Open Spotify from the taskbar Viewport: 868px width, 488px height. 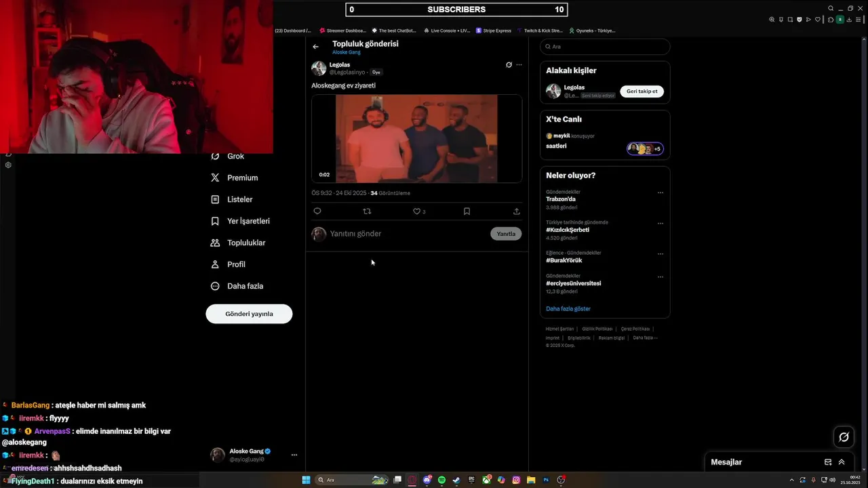click(441, 480)
